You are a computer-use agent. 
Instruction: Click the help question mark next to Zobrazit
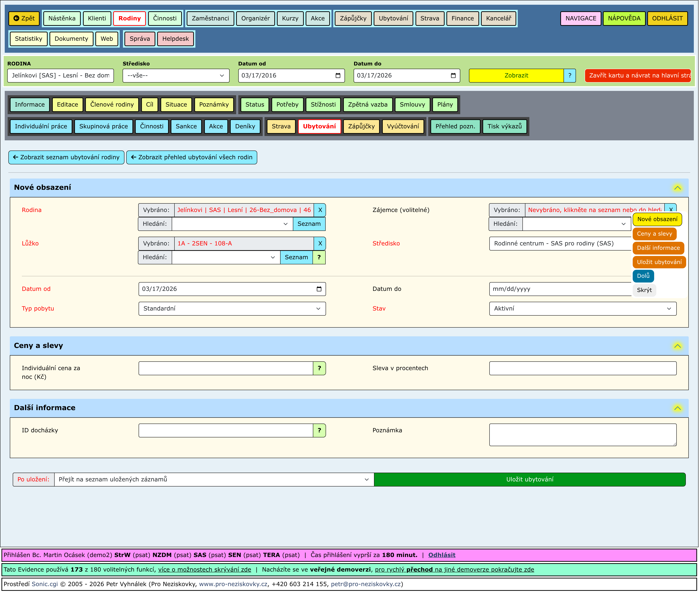point(570,76)
